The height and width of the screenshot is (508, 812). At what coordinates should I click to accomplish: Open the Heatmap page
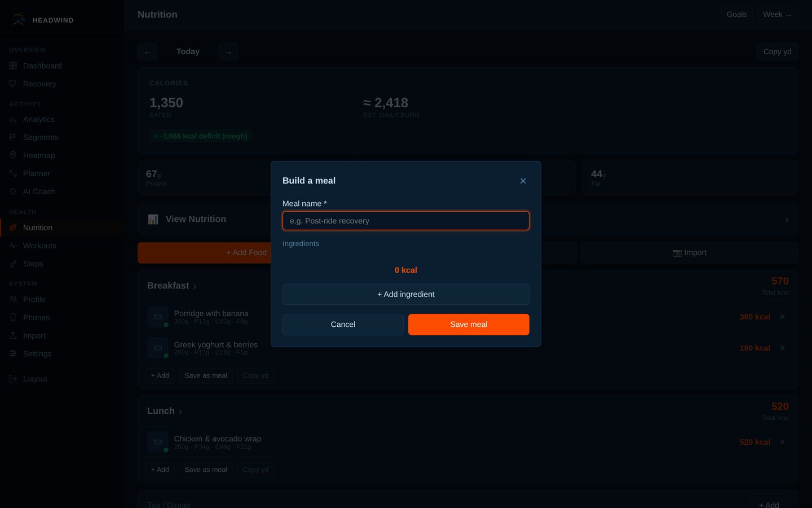62,156
